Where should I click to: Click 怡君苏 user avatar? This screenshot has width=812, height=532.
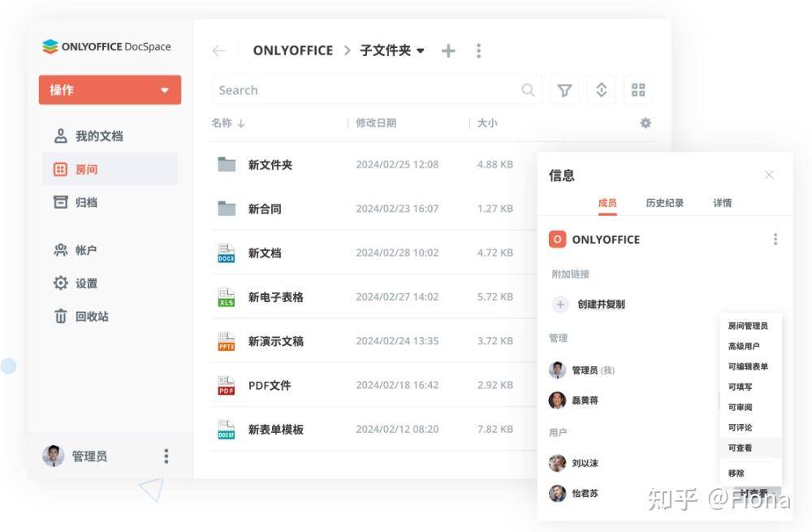[x=557, y=493]
